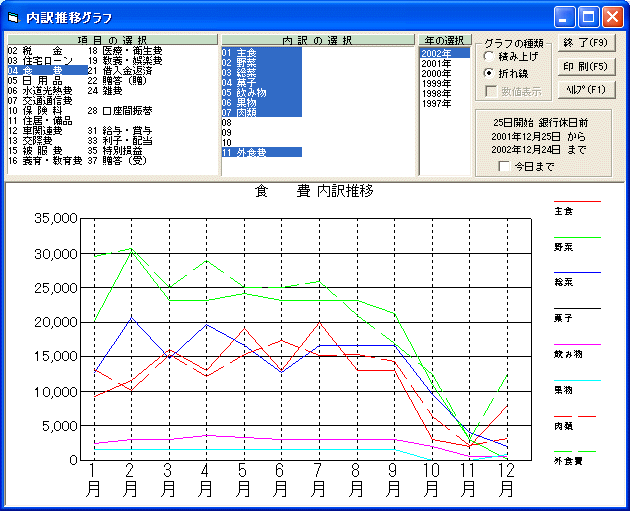Select 2001年 in the year list
This screenshot has height=511, width=630.
(x=436, y=63)
